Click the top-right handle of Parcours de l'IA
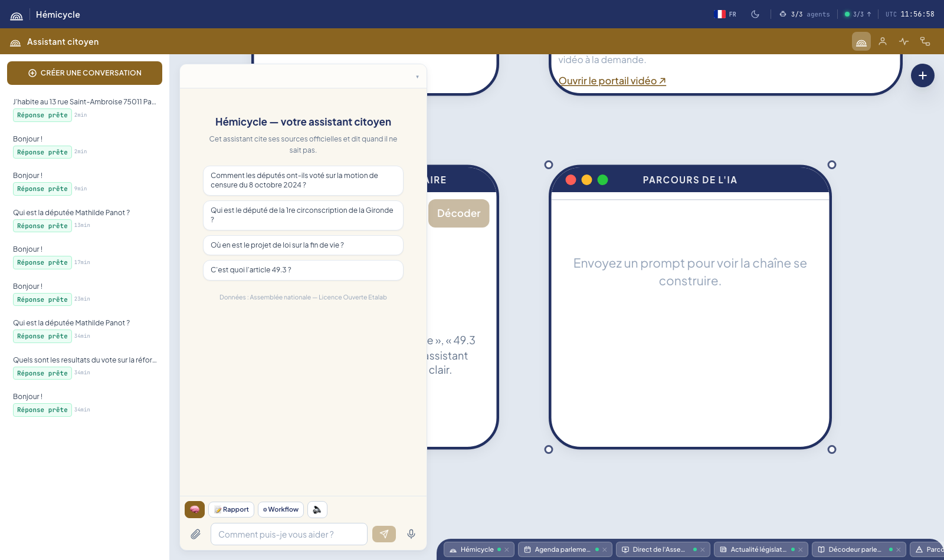The image size is (944, 560). [x=832, y=165]
